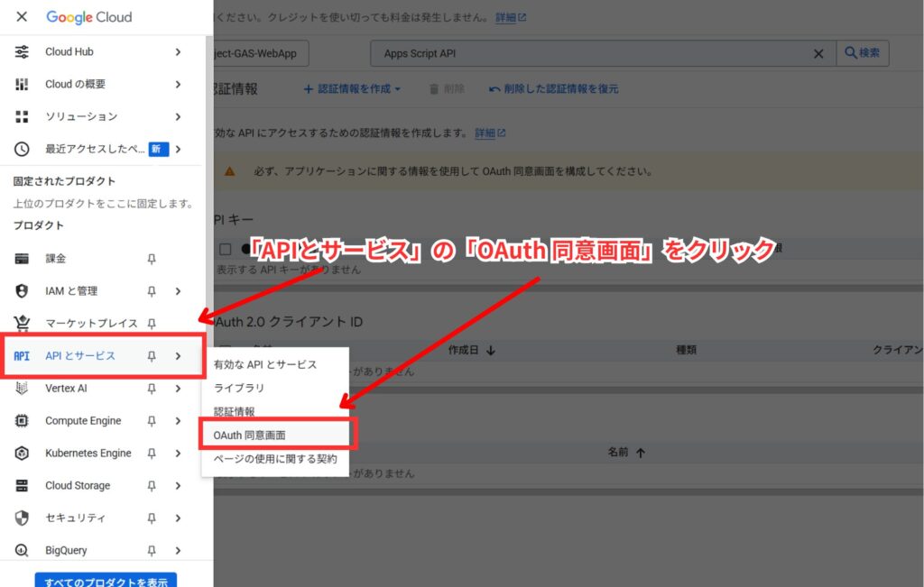Expand the API とサービス submenu chevron
The image size is (924, 587).
(178, 355)
